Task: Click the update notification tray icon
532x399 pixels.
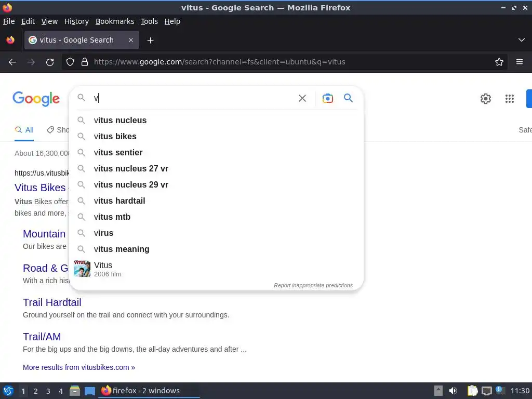Action: [499, 390]
